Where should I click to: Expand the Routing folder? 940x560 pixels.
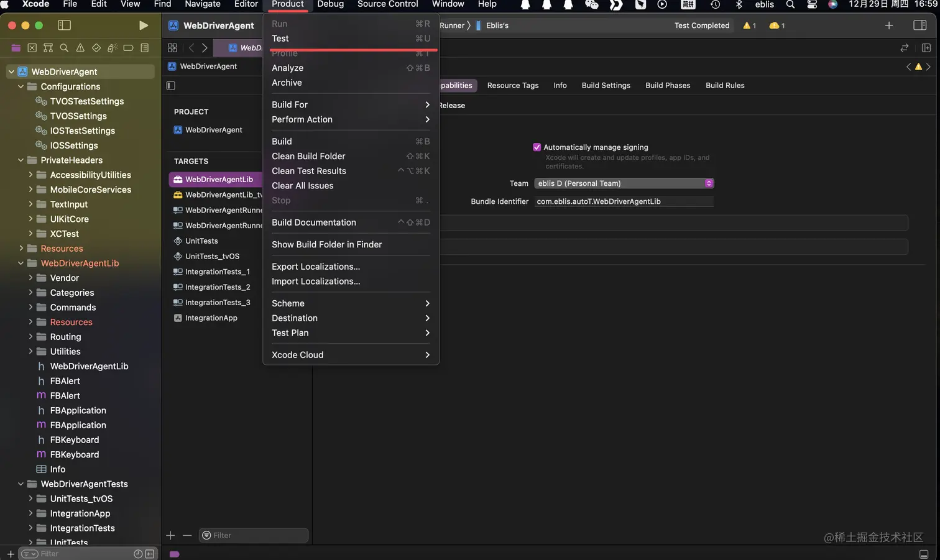(30, 337)
